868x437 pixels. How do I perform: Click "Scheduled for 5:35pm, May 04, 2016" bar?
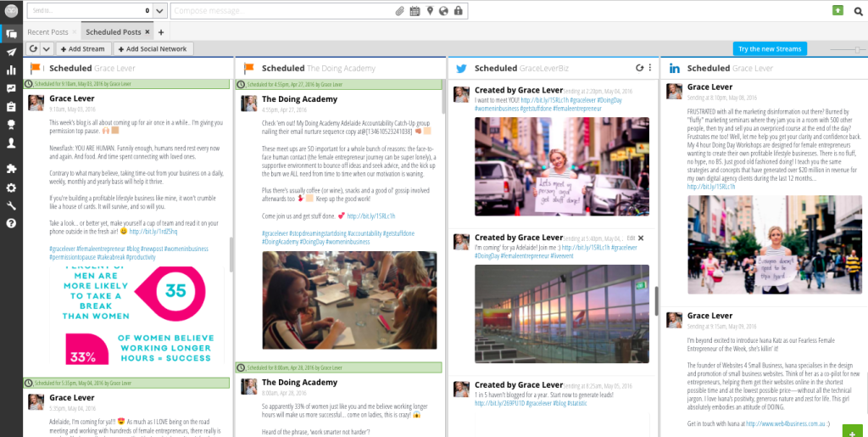click(x=126, y=383)
